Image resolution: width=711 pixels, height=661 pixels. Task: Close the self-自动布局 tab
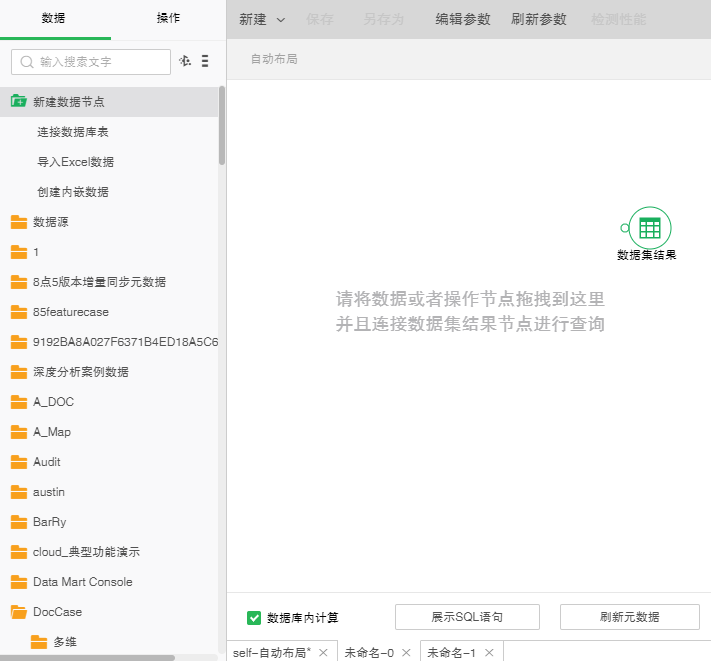[x=323, y=652]
